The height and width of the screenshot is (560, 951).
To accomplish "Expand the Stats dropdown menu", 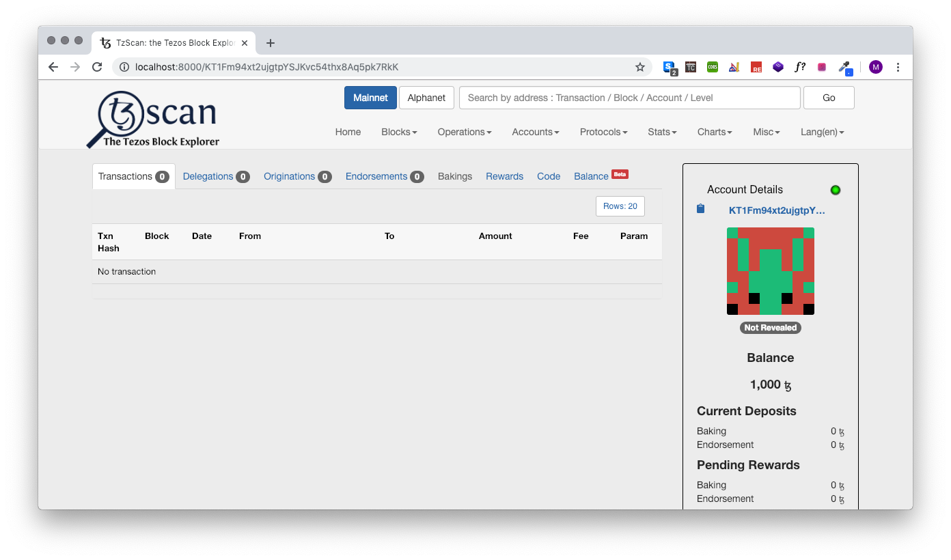I will click(x=662, y=132).
